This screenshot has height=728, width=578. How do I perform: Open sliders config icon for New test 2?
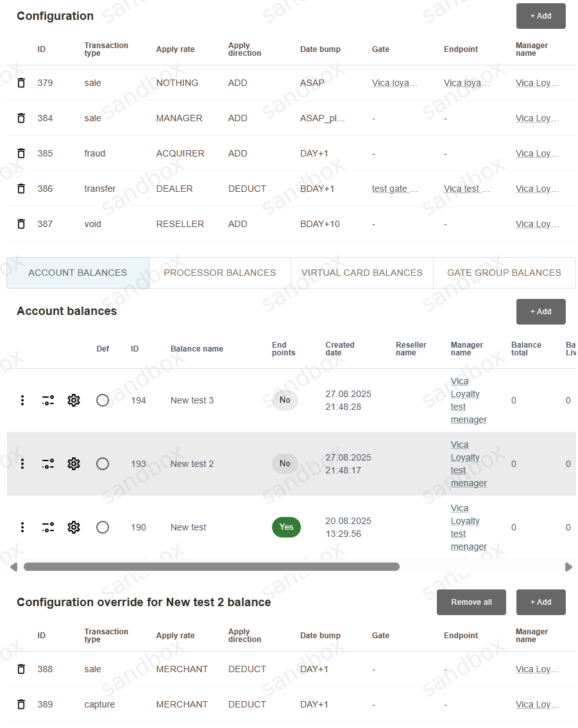click(48, 464)
